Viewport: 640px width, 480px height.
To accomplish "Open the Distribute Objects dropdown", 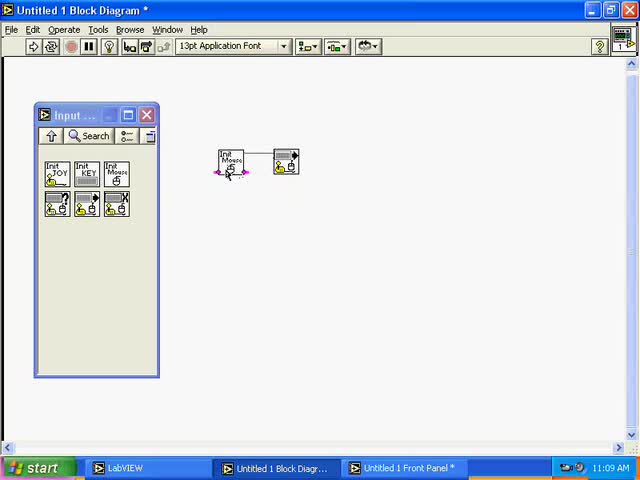I will coord(338,47).
